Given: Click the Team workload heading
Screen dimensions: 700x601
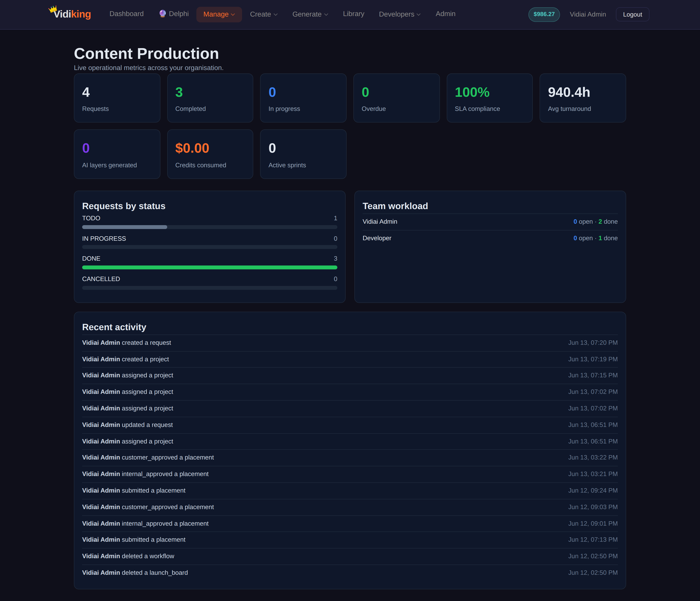Looking at the screenshot, I should click(395, 206).
